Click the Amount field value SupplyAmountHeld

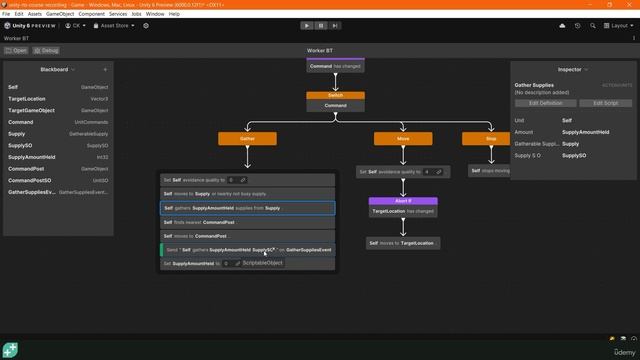click(585, 132)
